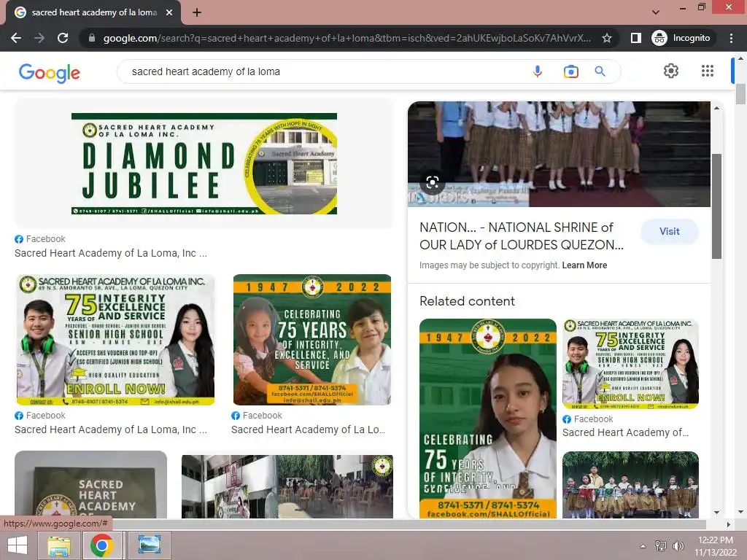747x560 pixels.
Task: Open the Sacred Heart Academy title below Diamond Jubilee
Action: coord(111,253)
